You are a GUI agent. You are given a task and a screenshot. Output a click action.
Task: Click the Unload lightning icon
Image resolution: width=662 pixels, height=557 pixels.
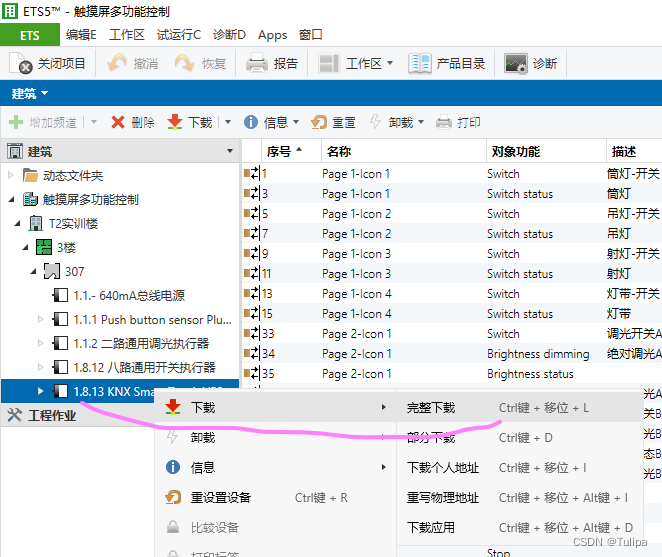375,122
